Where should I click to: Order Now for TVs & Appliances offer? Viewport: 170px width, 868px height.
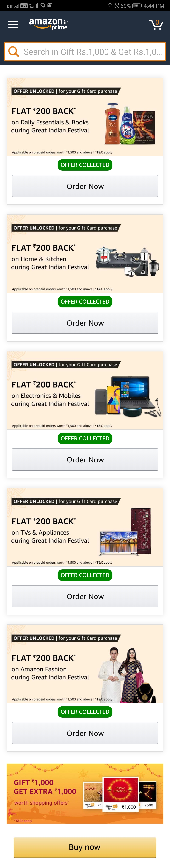pos(85,596)
